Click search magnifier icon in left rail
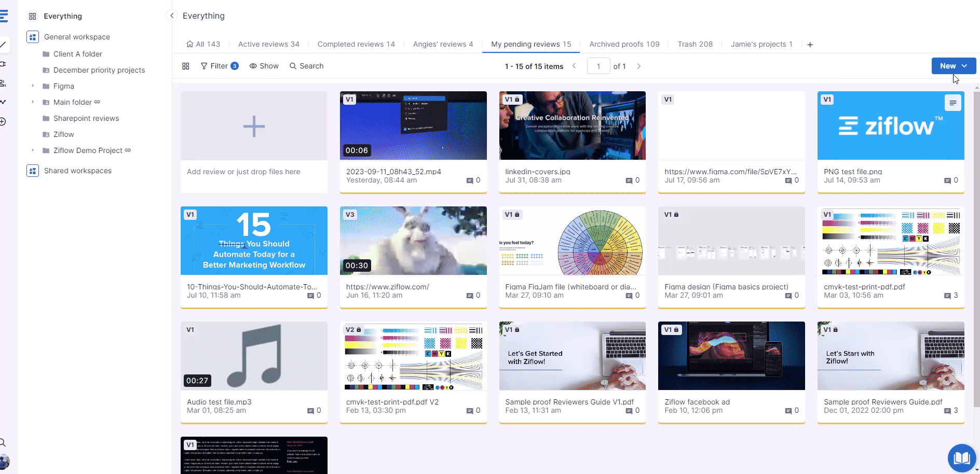This screenshot has height=474, width=980. coord(3,442)
